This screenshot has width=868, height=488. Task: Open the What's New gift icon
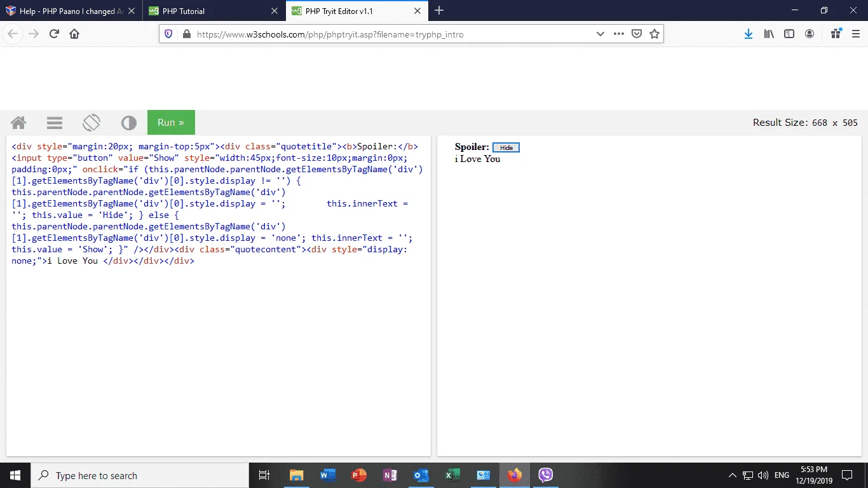tap(836, 34)
